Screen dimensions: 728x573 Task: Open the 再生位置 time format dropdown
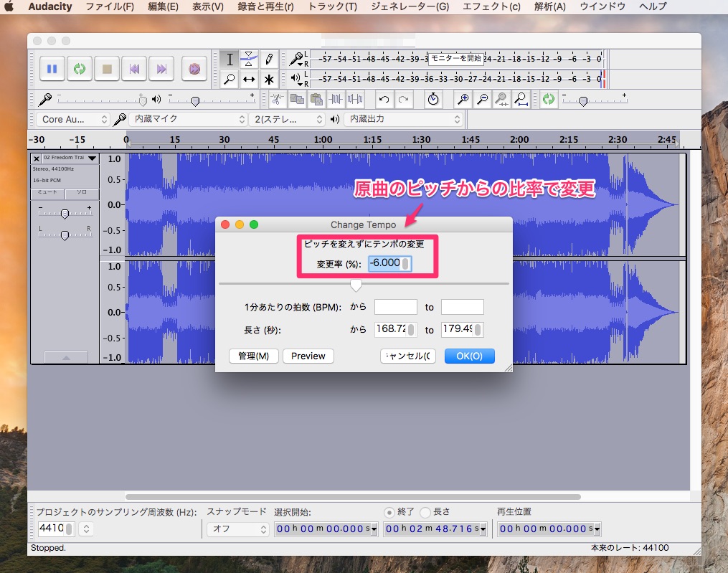(x=597, y=529)
